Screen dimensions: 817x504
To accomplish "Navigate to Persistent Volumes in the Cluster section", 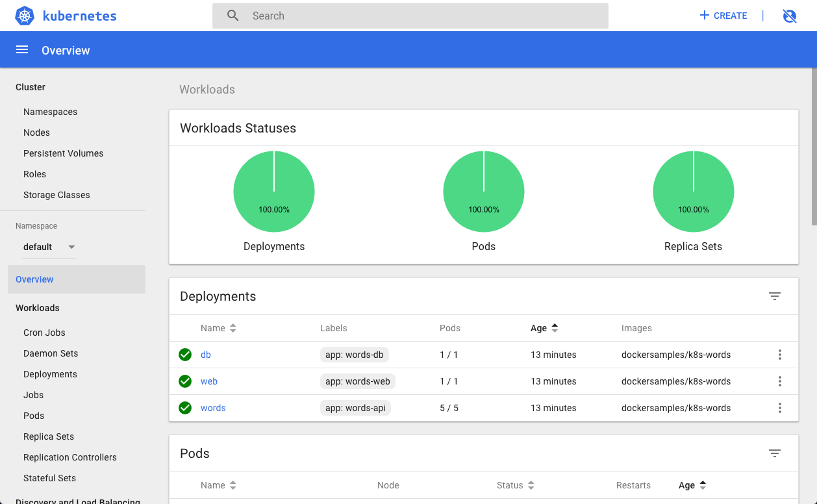I will (x=63, y=153).
